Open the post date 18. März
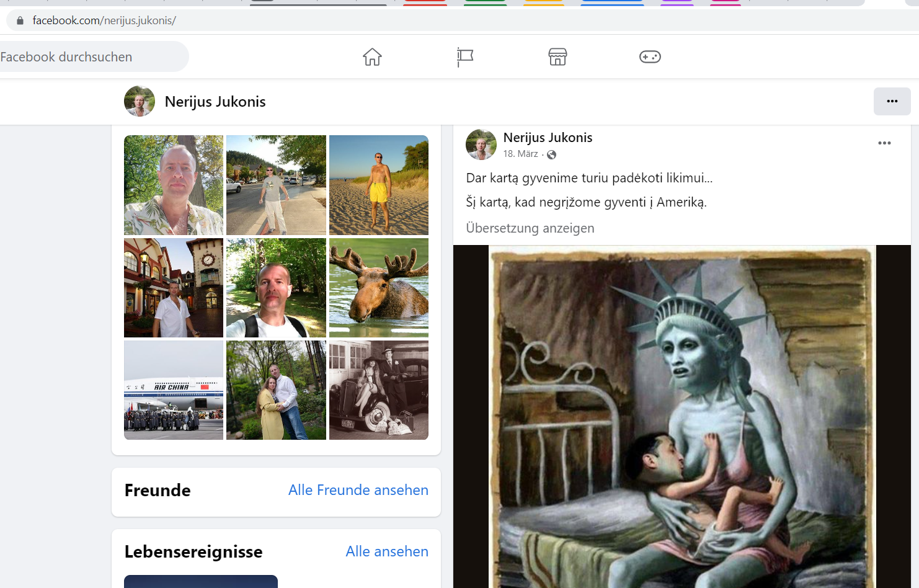 point(520,154)
